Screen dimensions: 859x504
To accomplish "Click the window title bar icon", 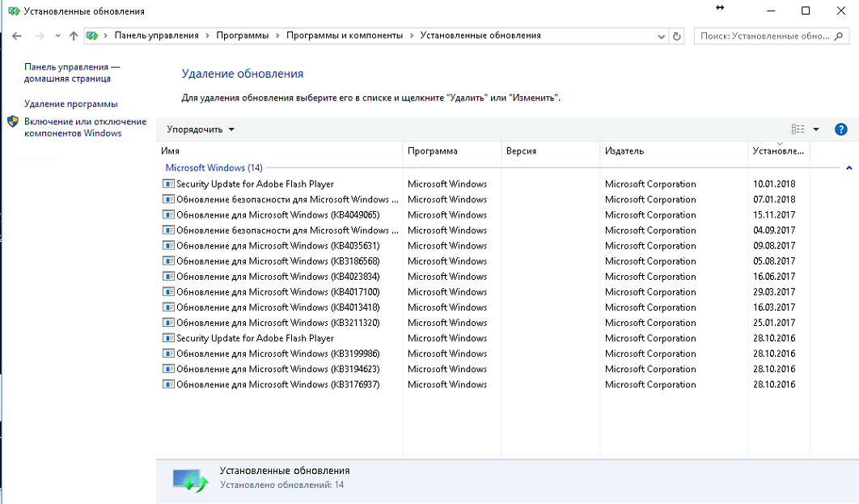I will click(x=14, y=11).
